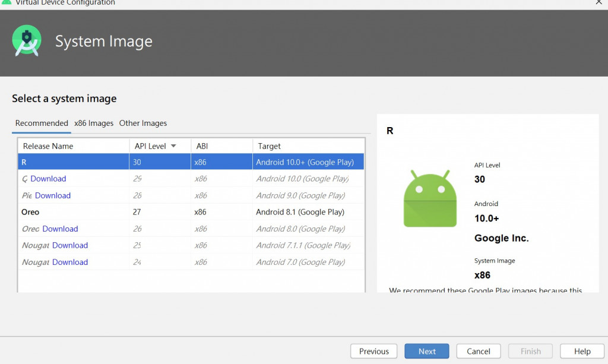
Task: Open Help for system images
Action: 582,351
